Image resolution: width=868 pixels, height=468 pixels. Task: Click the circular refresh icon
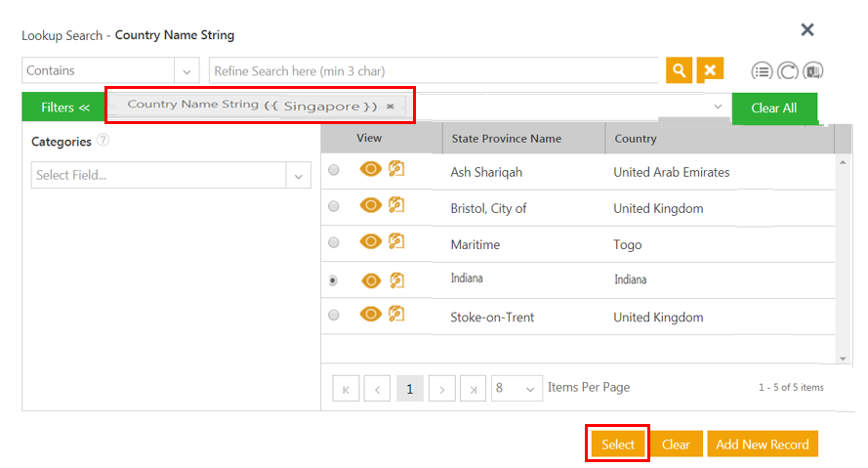click(x=788, y=71)
